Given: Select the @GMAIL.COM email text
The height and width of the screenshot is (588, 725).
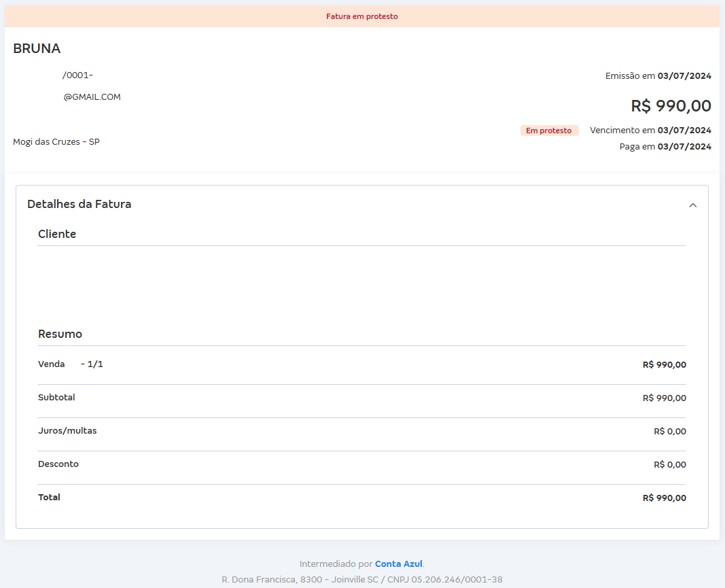Looking at the screenshot, I should [92, 97].
